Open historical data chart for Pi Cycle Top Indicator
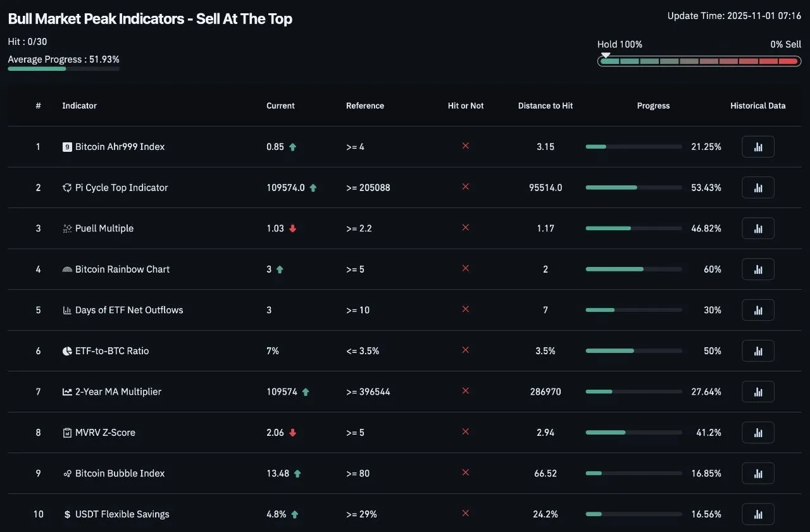810x532 pixels. 757,188
